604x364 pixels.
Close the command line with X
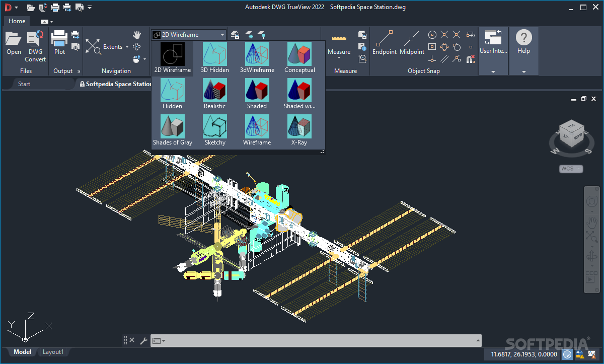point(132,340)
